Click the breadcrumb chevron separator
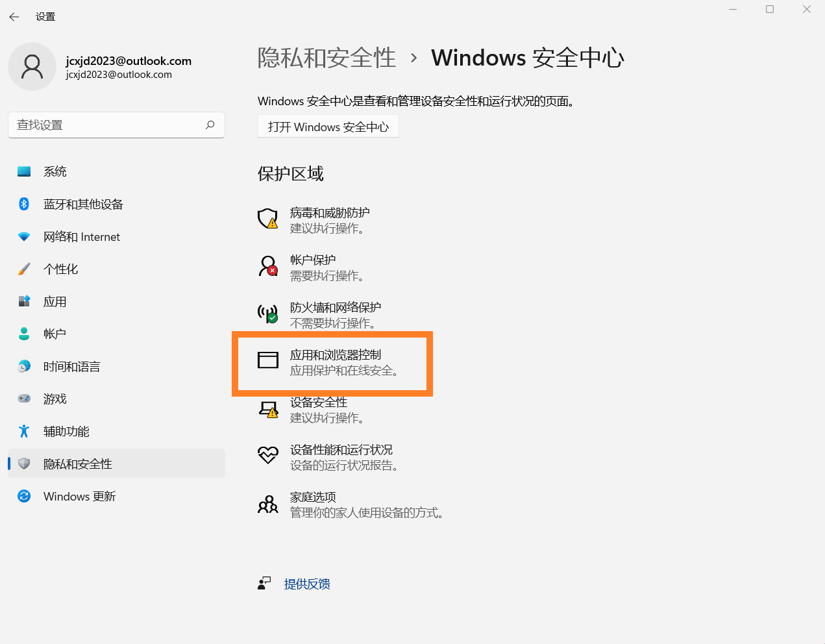 414,58
